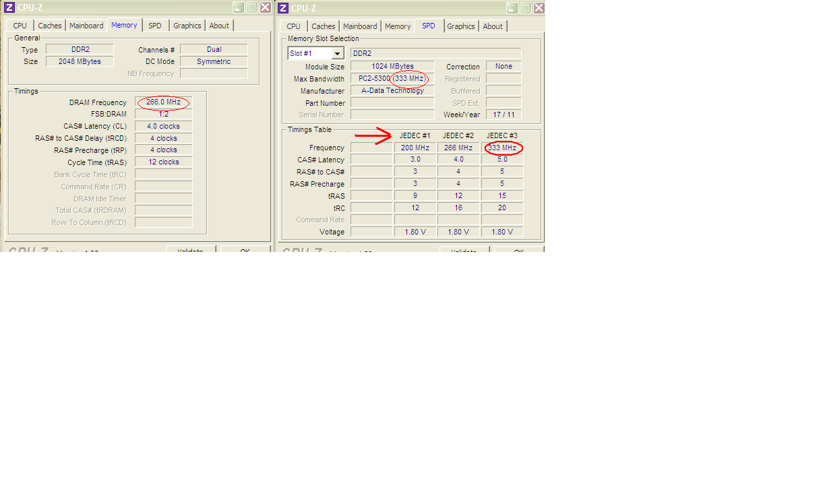
Task: Select the JEDEC #3 tRAS value 15
Action: pos(502,196)
